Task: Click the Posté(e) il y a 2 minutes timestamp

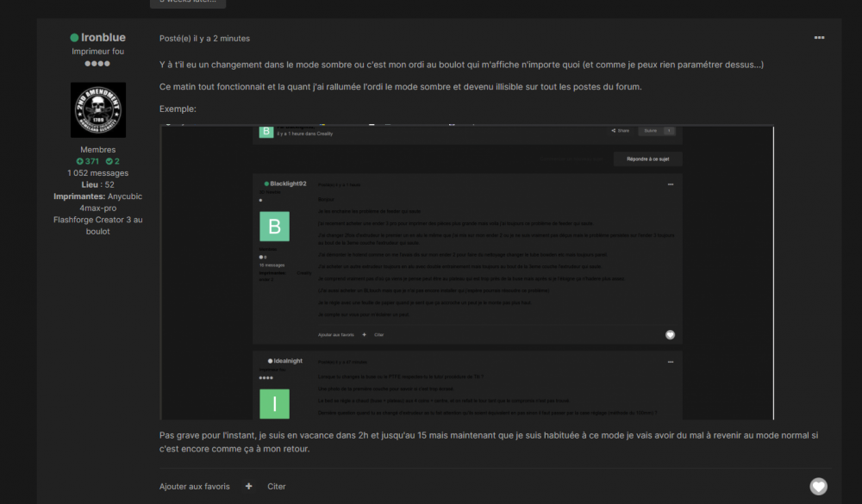Action: click(204, 38)
